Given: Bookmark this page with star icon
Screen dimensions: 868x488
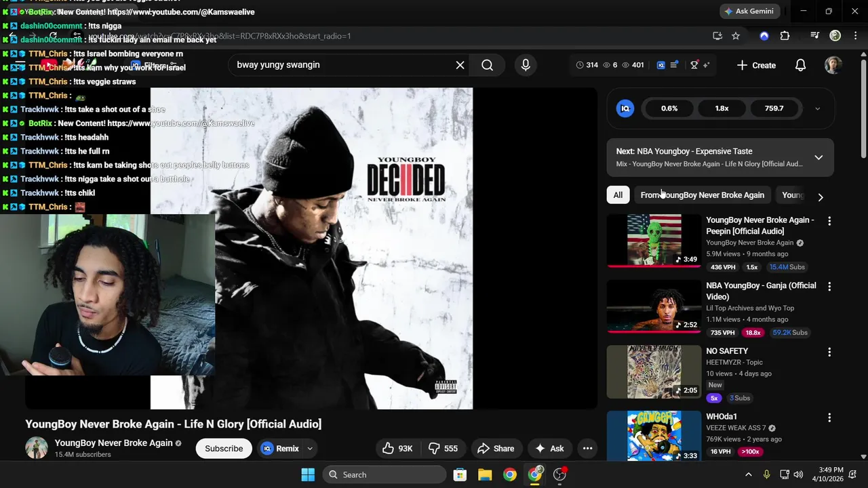Looking at the screenshot, I should point(736,36).
